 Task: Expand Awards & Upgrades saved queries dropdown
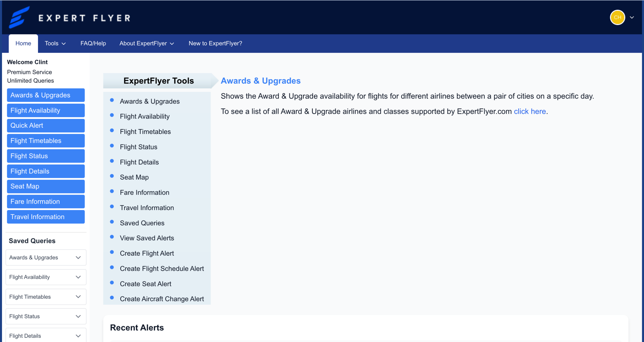tap(46, 257)
